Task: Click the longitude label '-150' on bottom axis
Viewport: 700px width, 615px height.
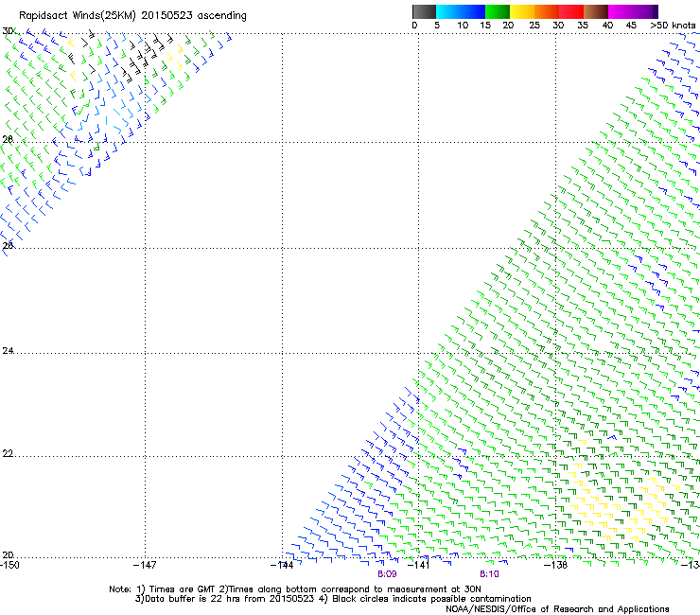Action: [x=9, y=565]
